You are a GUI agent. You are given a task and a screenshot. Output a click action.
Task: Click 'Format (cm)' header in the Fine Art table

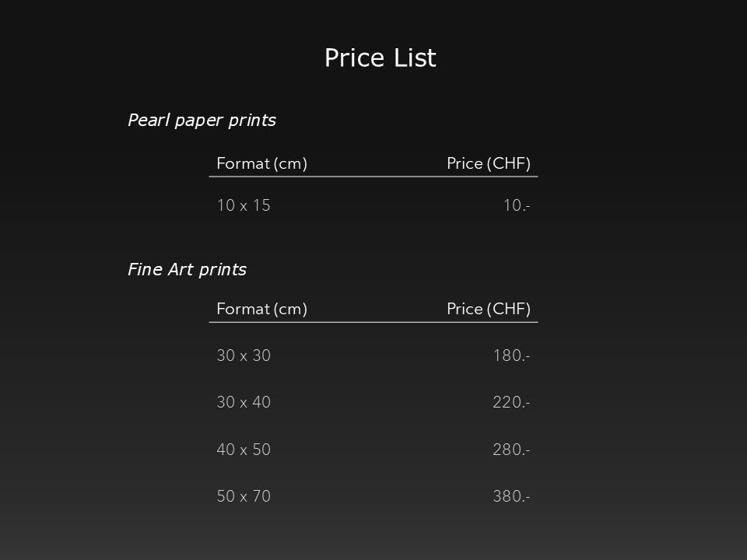pyautogui.click(x=261, y=309)
